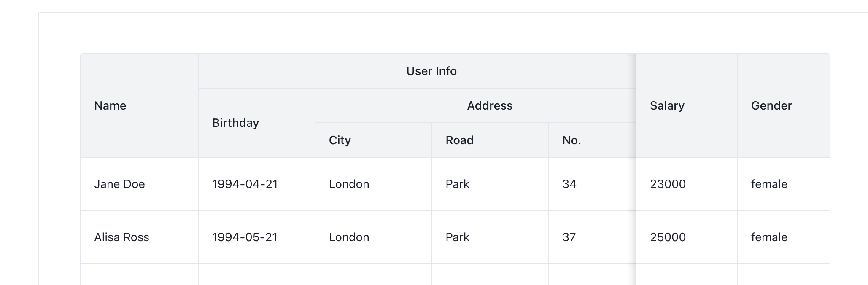The image size is (868, 285).
Task: Select the No. cell showing 34
Action: (x=592, y=184)
